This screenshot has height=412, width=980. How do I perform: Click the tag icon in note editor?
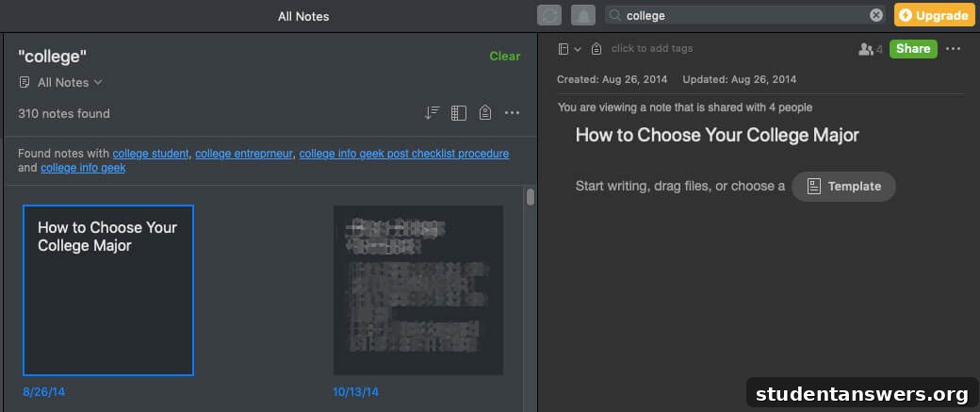tap(596, 49)
